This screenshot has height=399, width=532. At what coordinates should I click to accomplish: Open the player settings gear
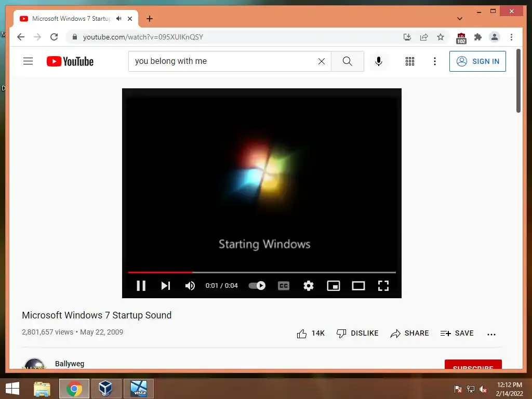tap(309, 286)
